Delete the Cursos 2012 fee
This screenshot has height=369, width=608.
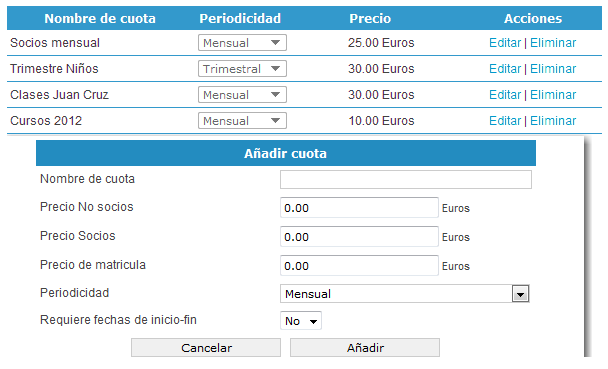[553, 121]
